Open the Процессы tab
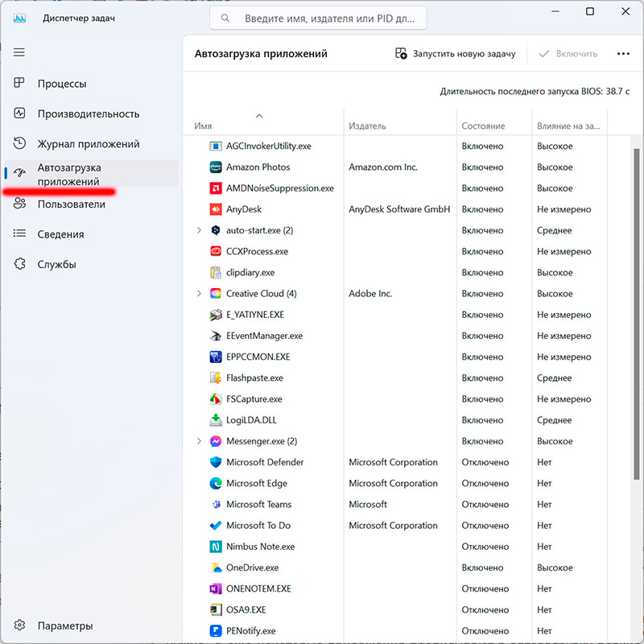The image size is (644, 644). click(x=61, y=84)
